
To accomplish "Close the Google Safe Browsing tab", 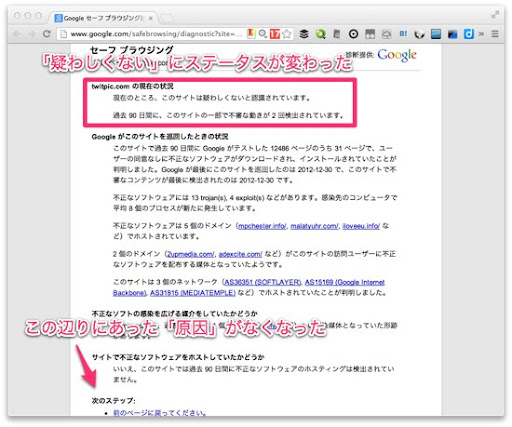I will pyautogui.click(x=150, y=18).
